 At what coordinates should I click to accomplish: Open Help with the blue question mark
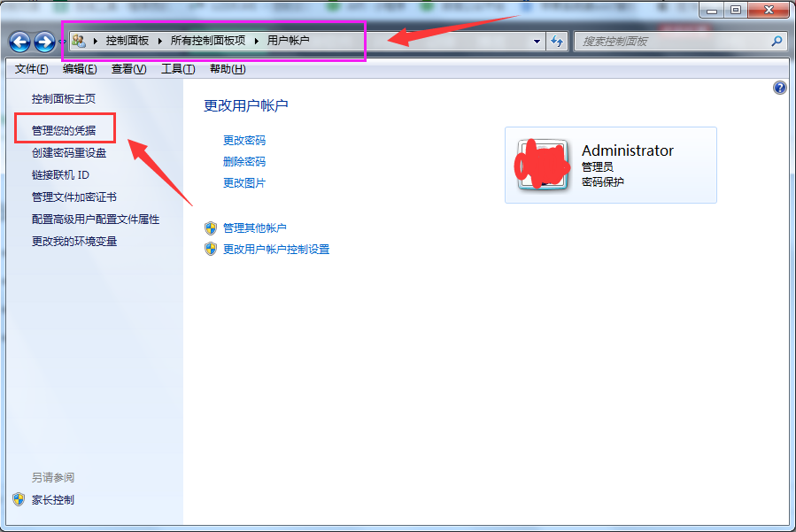(x=780, y=88)
